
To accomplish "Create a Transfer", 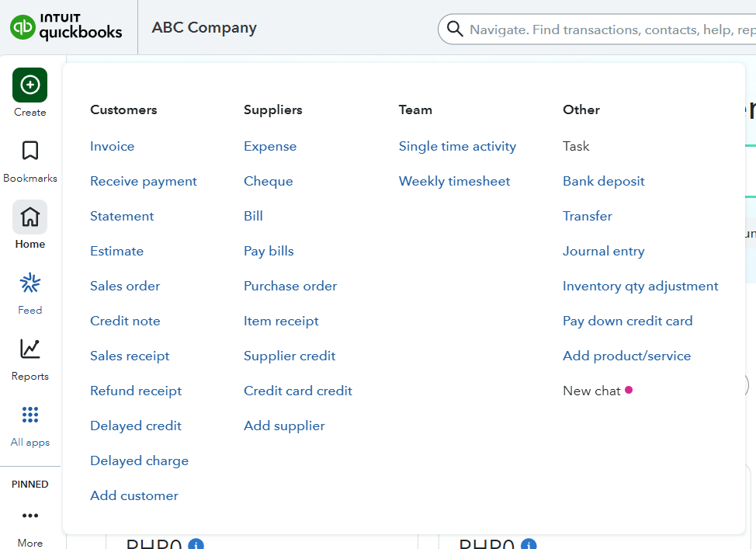I will (588, 216).
